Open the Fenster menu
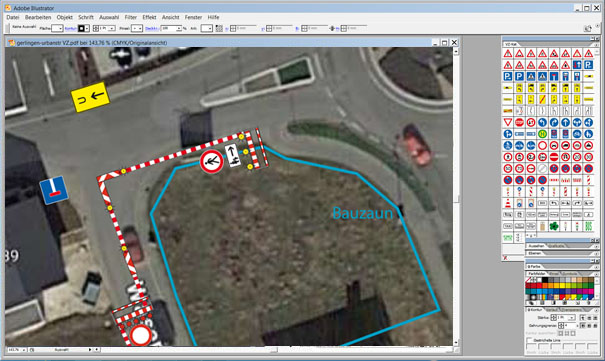 click(193, 17)
